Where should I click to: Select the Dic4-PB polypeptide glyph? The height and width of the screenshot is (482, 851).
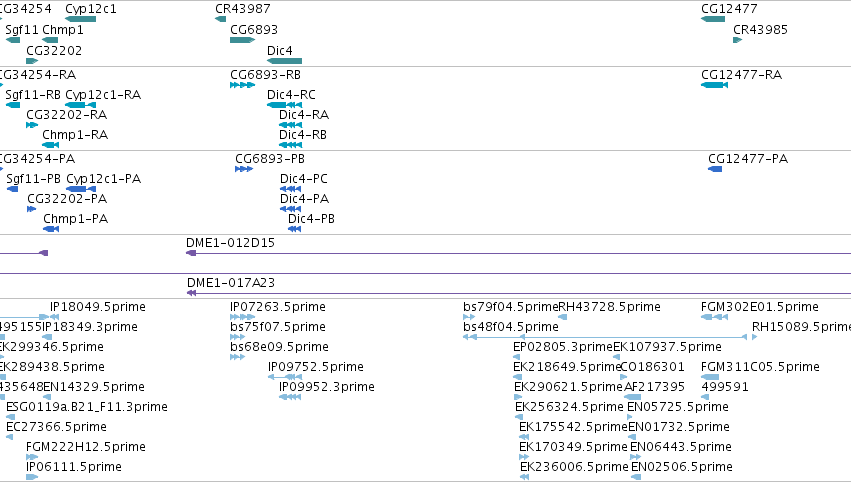click(294, 229)
